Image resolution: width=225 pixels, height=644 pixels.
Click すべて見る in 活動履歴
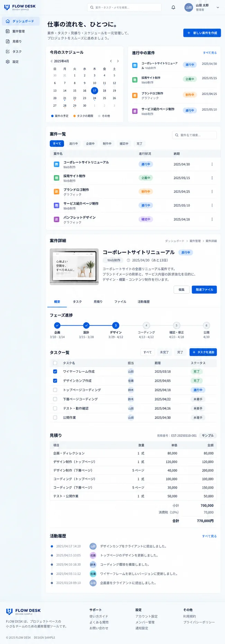[x=209, y=536]
